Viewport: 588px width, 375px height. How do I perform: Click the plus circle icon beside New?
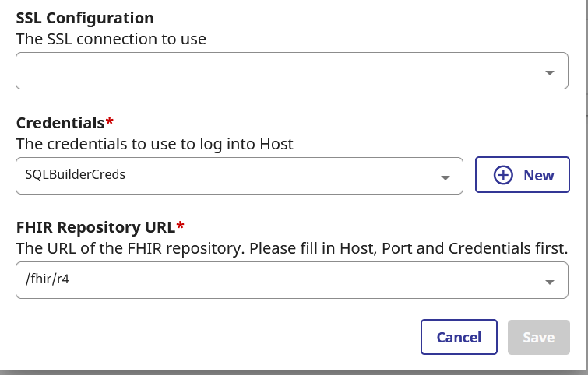503,175
